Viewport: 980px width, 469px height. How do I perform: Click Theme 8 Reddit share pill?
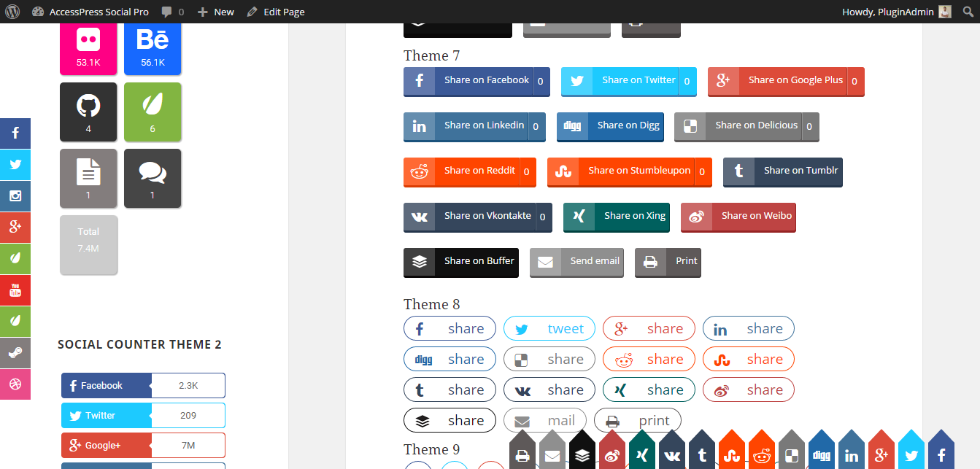[x=649, y=359]
